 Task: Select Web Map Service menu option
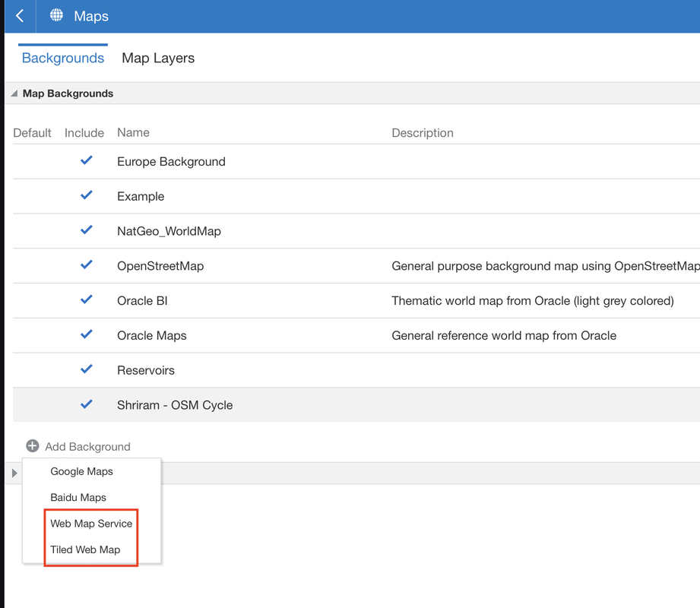91,523
